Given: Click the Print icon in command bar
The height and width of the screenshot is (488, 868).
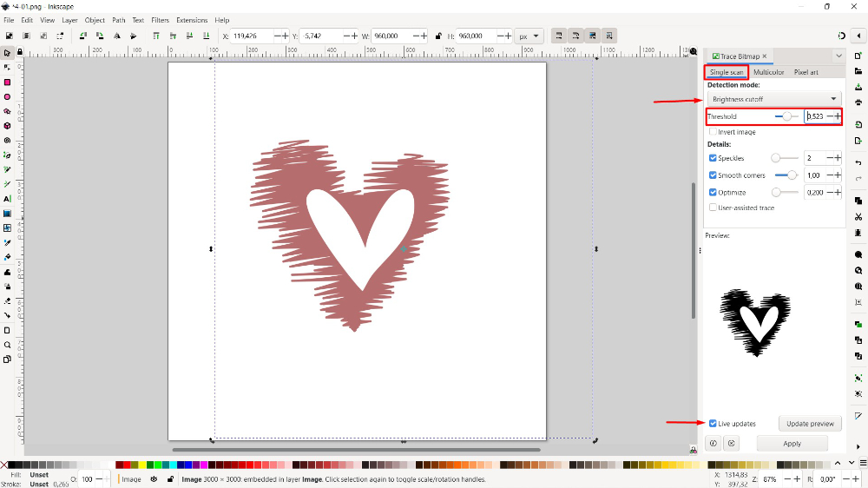Looking at the screenshot, I should 858,102.
